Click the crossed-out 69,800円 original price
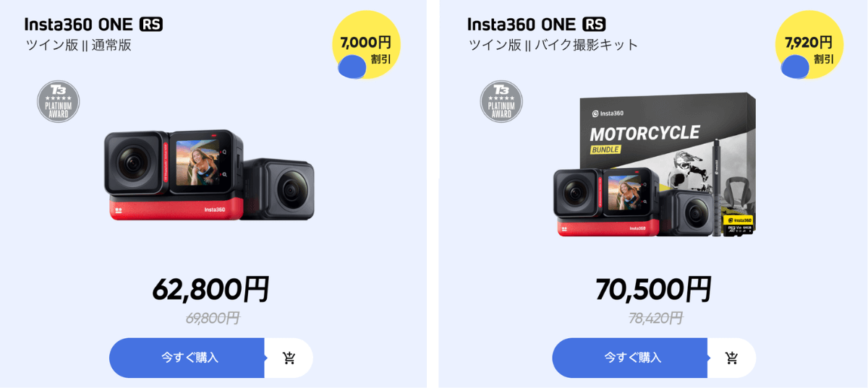The image size is (868, 388). pos(213,318)
